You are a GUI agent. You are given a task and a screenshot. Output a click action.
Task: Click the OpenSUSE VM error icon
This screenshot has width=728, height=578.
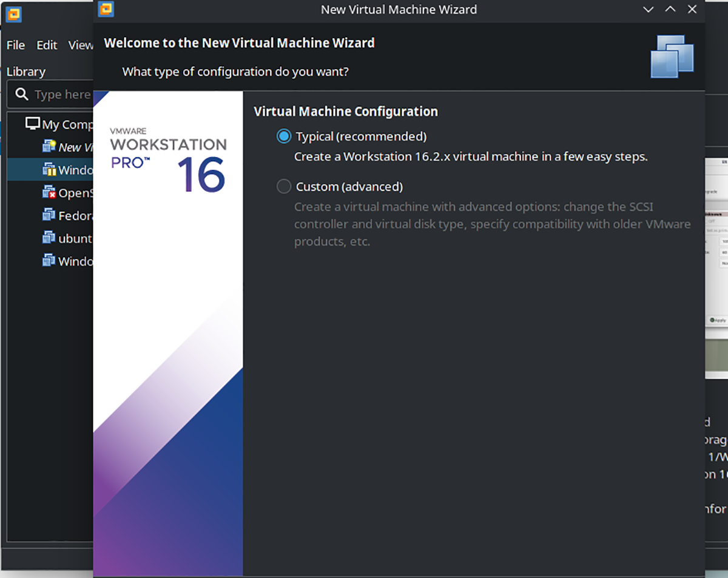(49, 192)
